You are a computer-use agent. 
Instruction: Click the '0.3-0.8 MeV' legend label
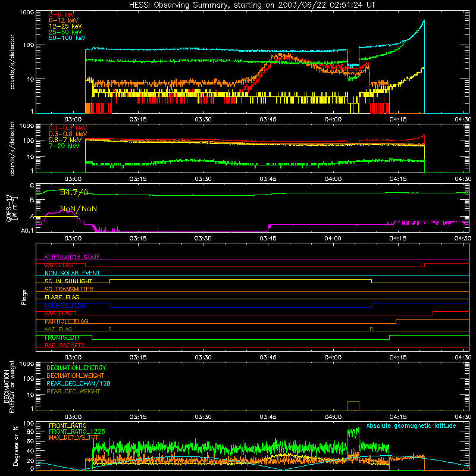click(x=68, y=134)
